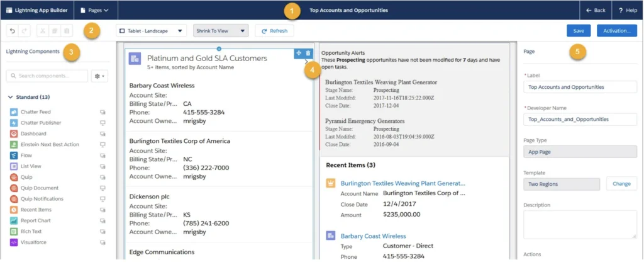Click the chevron arrow on the list view header
Image resolution: width=644 pixels, height=267 pixels.
point(306,62)
